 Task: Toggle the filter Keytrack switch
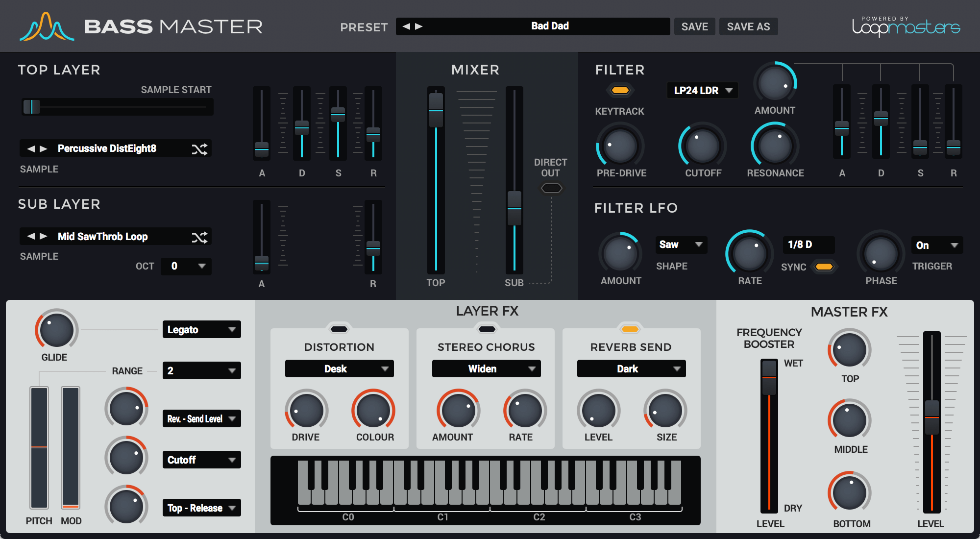(620, 90)
